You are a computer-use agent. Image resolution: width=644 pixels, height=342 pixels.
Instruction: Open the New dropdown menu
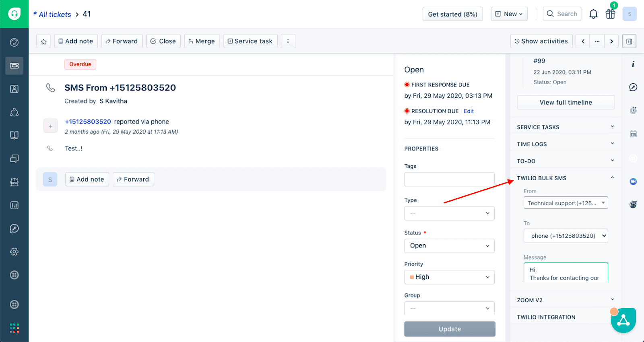coord(509,14)
